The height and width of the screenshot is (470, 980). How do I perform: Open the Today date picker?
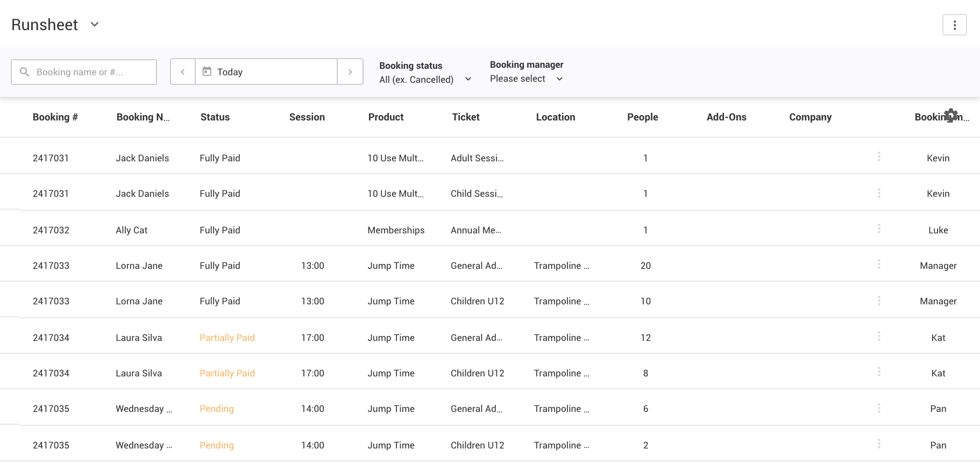[266, 72]
